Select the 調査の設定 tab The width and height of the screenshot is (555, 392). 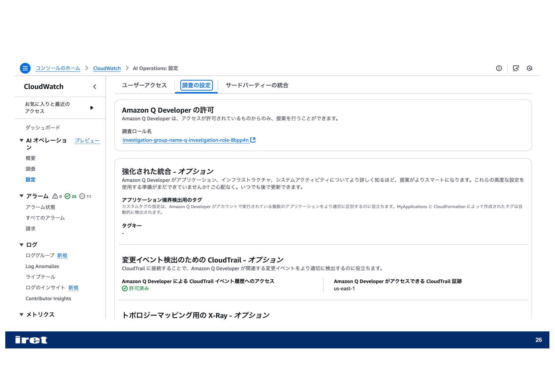point(197,85)
